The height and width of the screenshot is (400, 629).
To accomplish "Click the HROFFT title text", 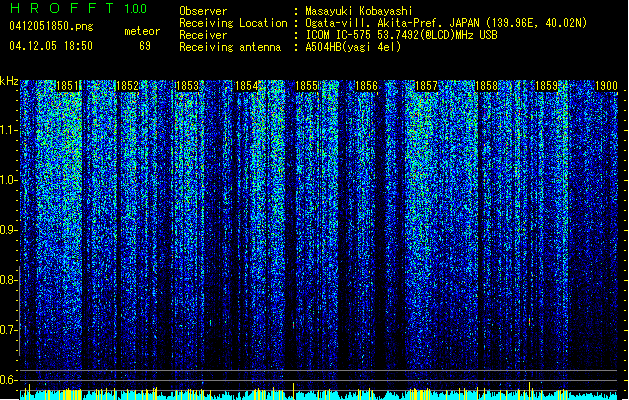I will point(62,8).
